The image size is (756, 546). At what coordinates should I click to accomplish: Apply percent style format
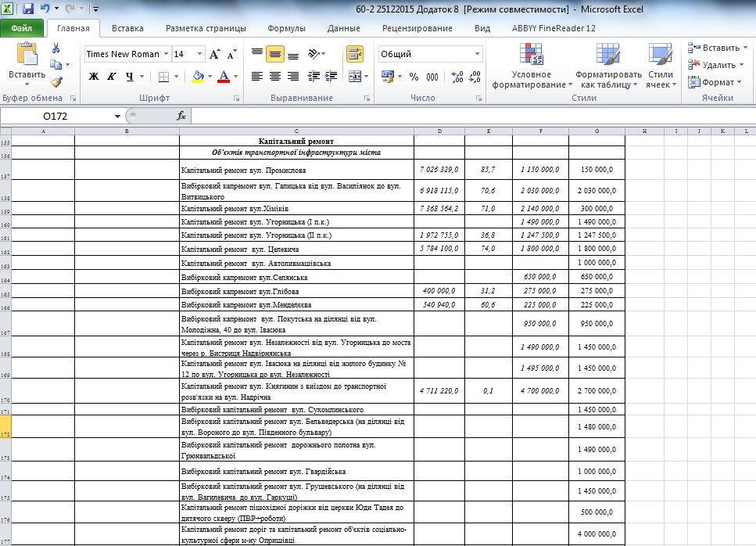click(x=414, y=77)
